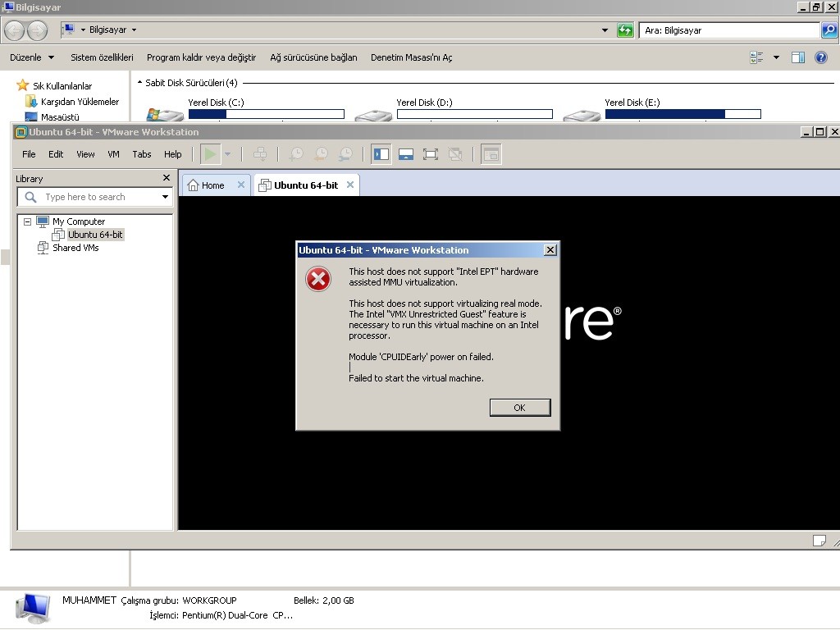Screen dimensions: 840x630
Task: Click Denetim Masası'nı Aç
Action: pos(412,57)
